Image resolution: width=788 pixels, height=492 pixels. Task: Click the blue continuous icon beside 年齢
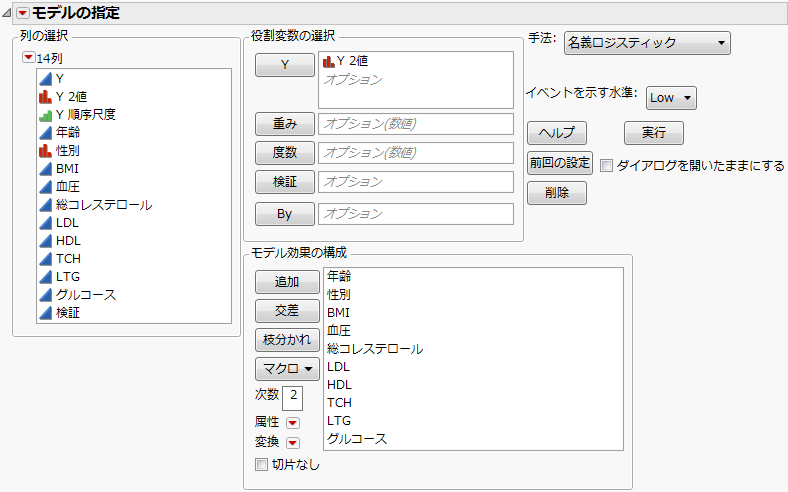pos(45,133)
